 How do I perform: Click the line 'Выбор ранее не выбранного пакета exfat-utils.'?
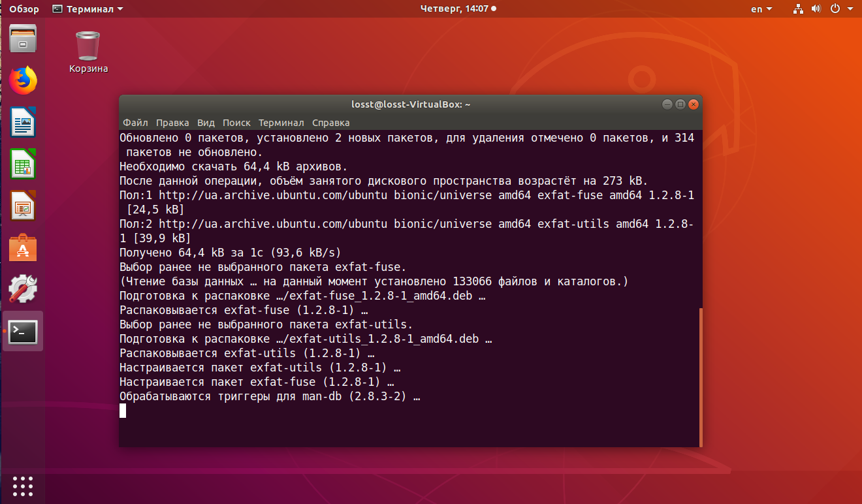coord(266,324)
